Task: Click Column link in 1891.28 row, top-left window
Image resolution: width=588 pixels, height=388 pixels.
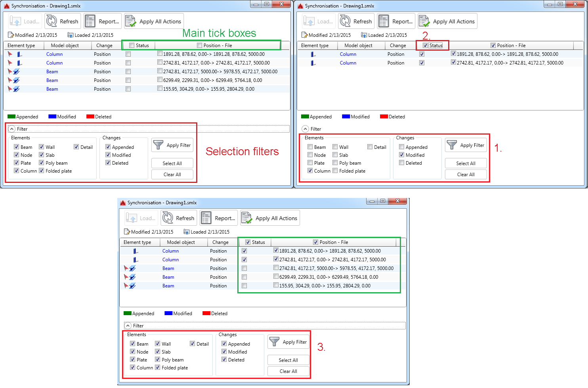Action: 54,54
